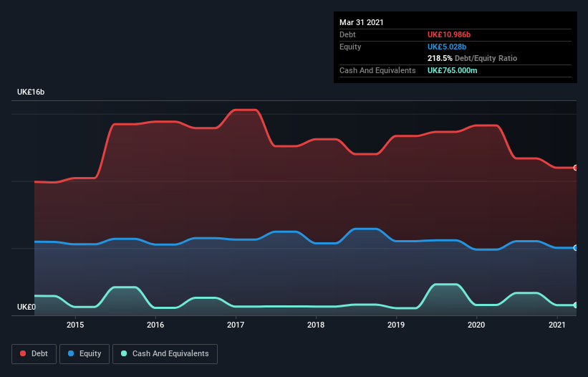Click the 218.5% Debt/Equity Ratio text
Viewport: 588px width, 377px height.
472,58
